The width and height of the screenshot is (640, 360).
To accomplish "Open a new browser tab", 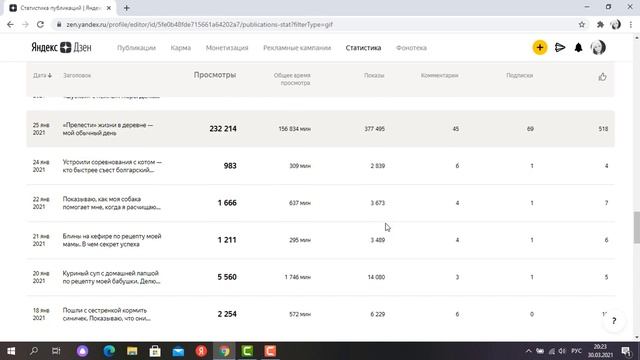I will coord(127,8).
